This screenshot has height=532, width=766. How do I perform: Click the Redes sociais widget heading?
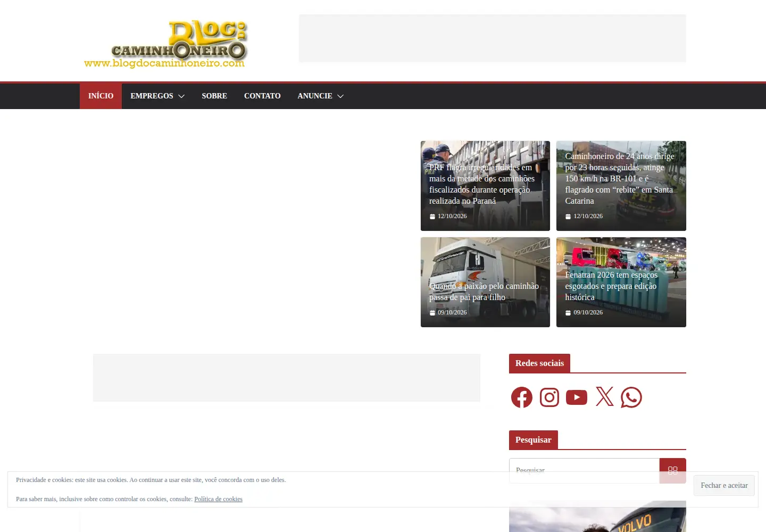click(539, 363)
